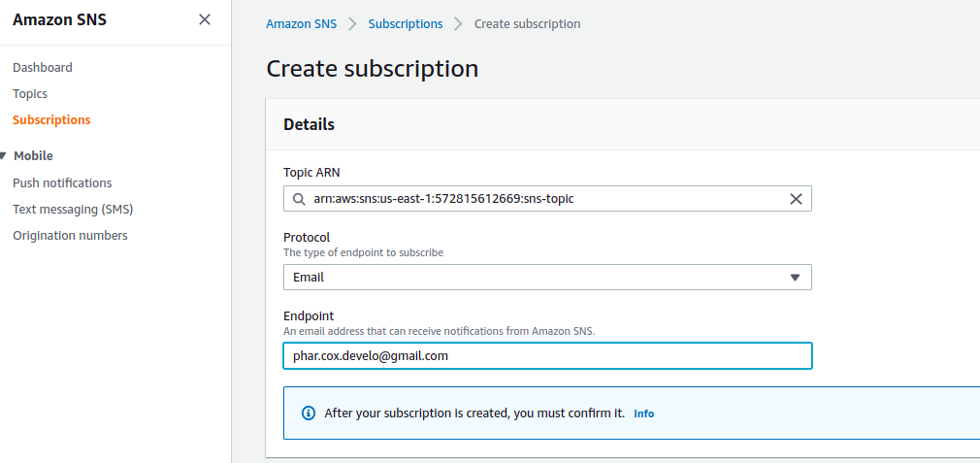Click the Create subscription page heading
The height and width of the screenshot is (463, 980).
(x=373, y=68)
